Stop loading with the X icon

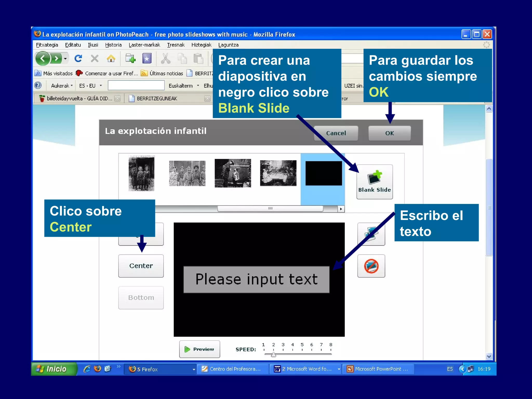coord(95,58)
